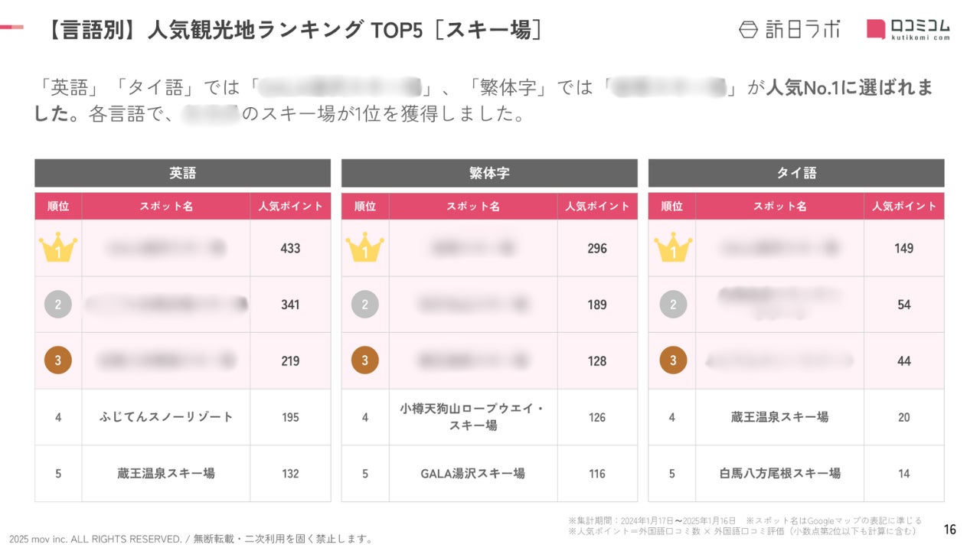Click the 訪日ラボ logo

789,29
